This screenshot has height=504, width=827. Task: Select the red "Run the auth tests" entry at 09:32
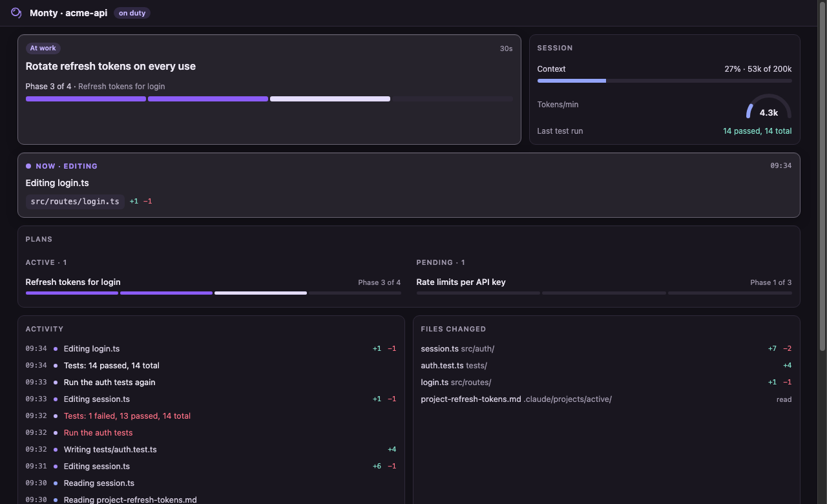click(211, 433)
